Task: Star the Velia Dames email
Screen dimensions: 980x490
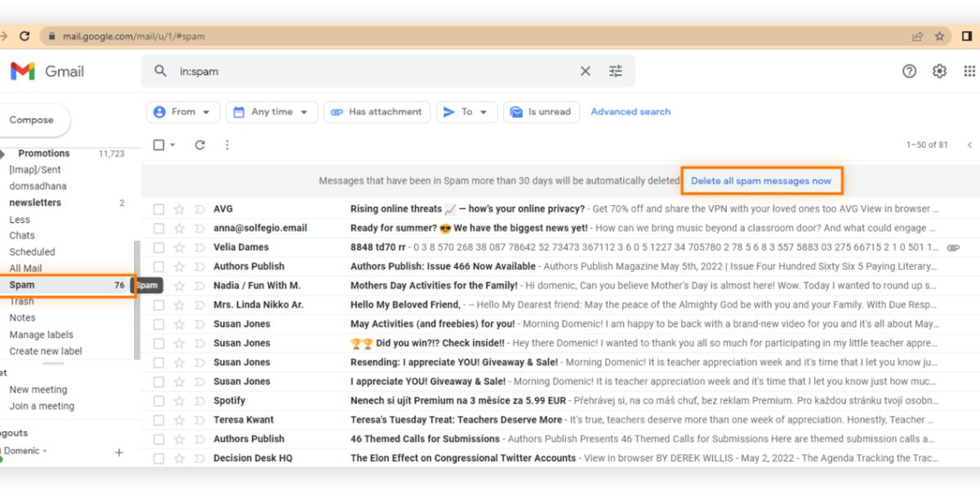Action: 180,247
